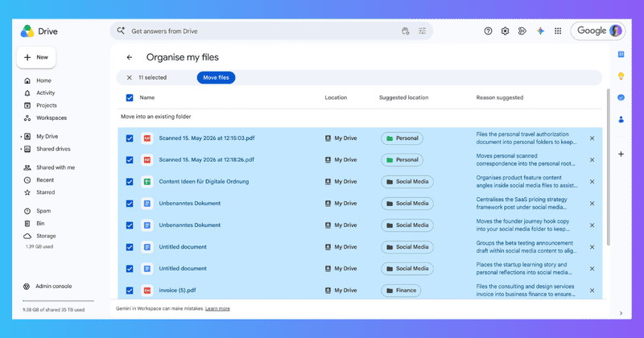The height and width of the screenshot is (338, 644).
Task: Open My Drive in the sidebar
Action: click(47, 136)
